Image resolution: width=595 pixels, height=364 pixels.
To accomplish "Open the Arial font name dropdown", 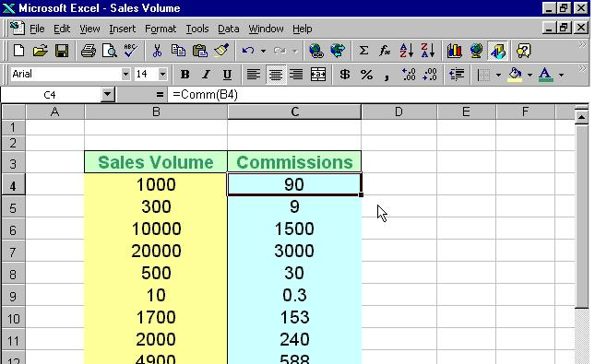I will [125, 74].
